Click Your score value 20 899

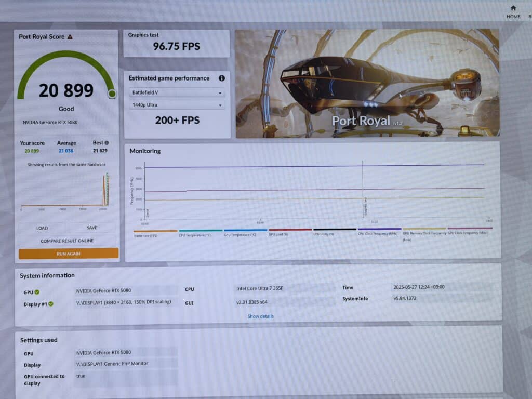click(x=32, y=151)
